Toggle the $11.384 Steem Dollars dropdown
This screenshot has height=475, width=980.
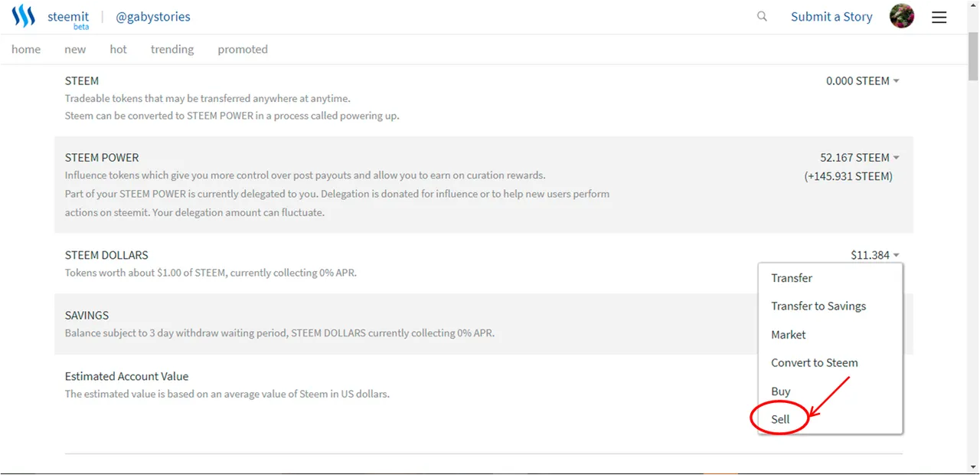874,255
